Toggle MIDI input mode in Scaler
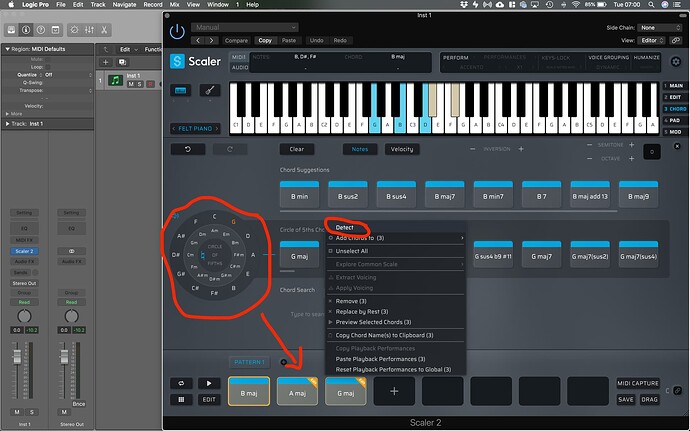 (x=239, y=57)
